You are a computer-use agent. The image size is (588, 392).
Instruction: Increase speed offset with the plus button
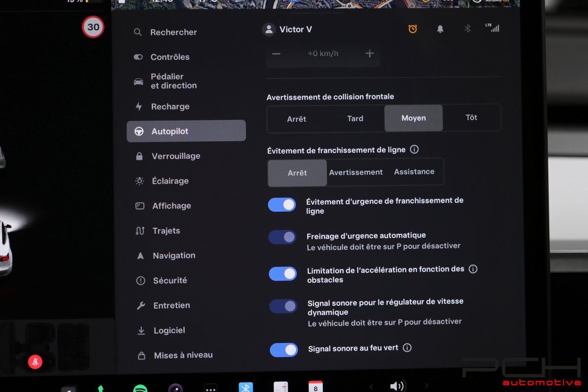(x=370, y=53)
